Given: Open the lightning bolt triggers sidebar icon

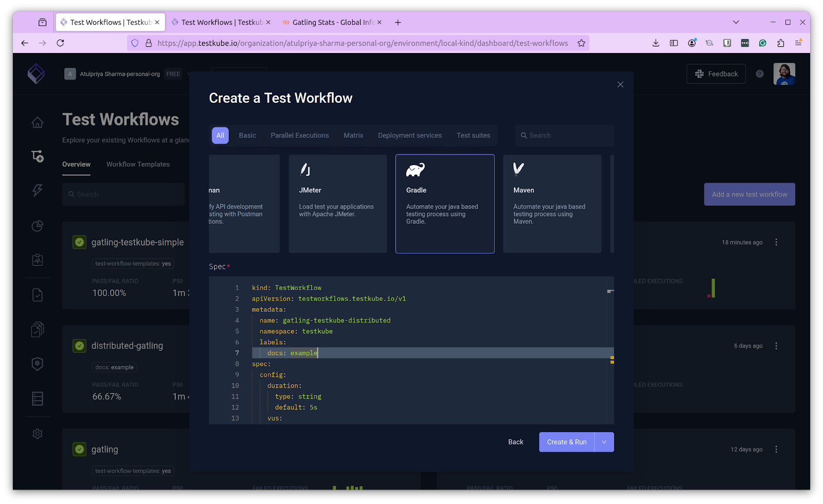Looking at the screenshot, I should 38,190.
